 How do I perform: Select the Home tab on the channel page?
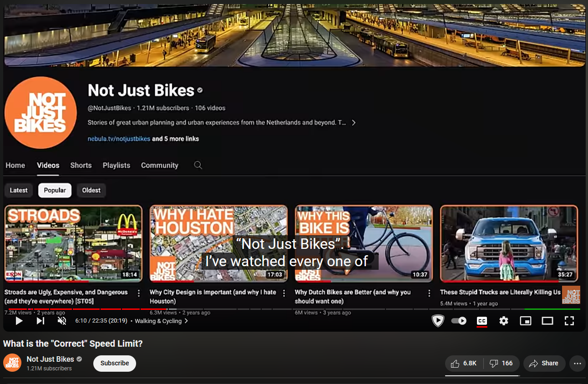(15, 165)
